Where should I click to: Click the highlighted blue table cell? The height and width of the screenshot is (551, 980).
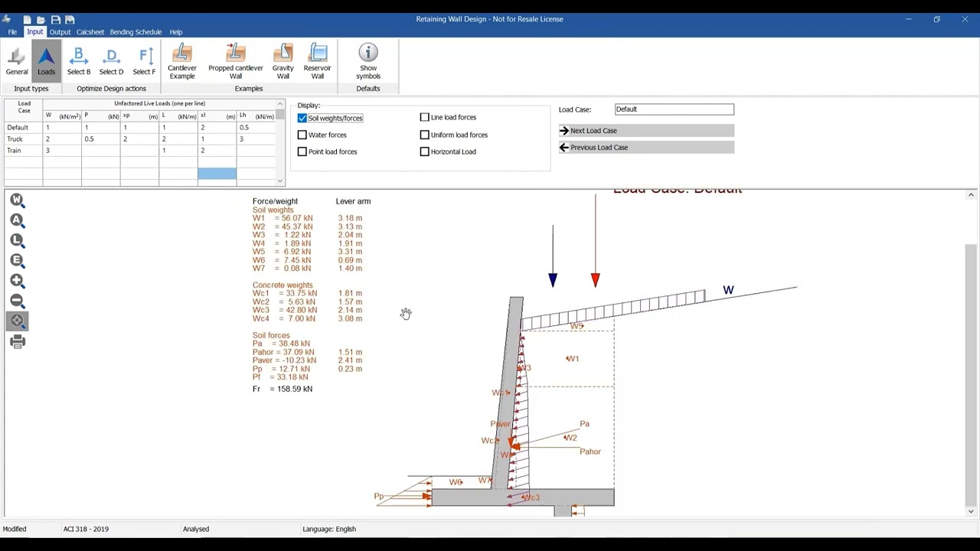pyautogui.click(x=217, y=174)
